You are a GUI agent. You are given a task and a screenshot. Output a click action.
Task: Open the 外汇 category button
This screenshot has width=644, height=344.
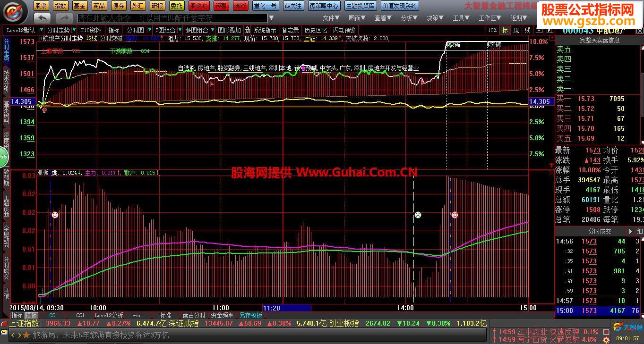(x=138, y=6)
